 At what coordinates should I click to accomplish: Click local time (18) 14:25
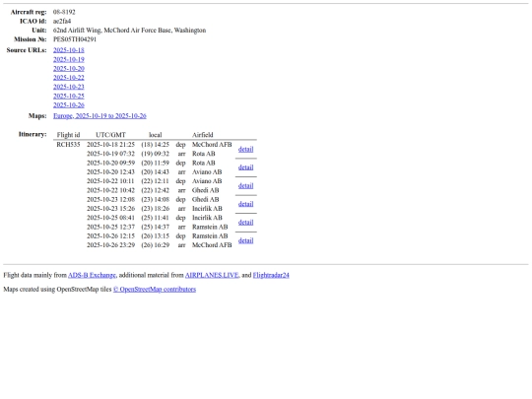(155, 145)
